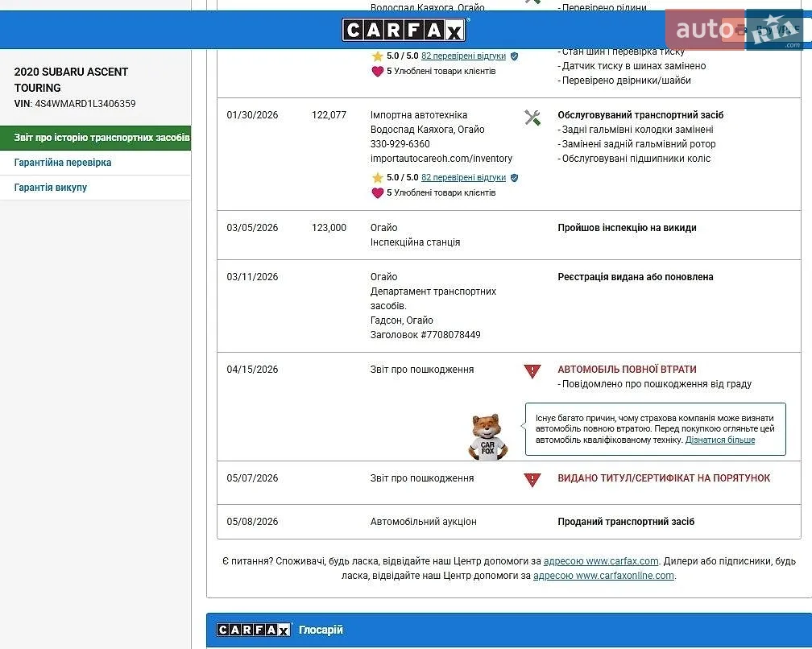Viewport: 812px width, 649px height.
Task: Click the date 05/08/2026
Action: 252,522
